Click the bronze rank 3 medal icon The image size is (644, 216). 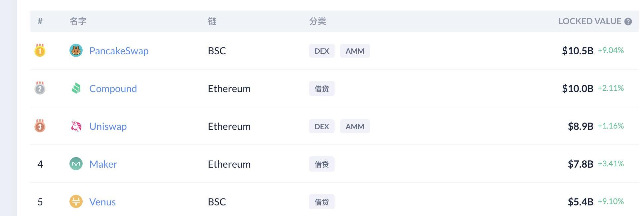pyautogui.click(x=40, y=126)
